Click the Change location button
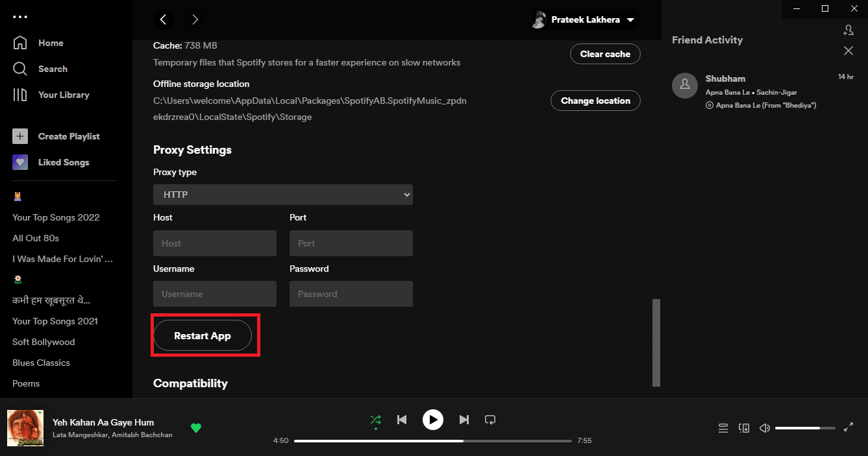 pos(595,101)
